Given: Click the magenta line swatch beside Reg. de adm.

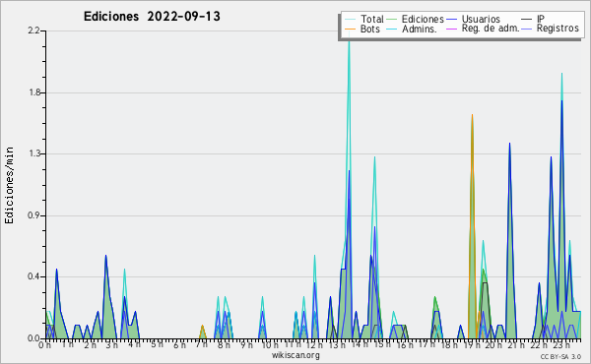Looking at the screenshot, I should (451, 29).
